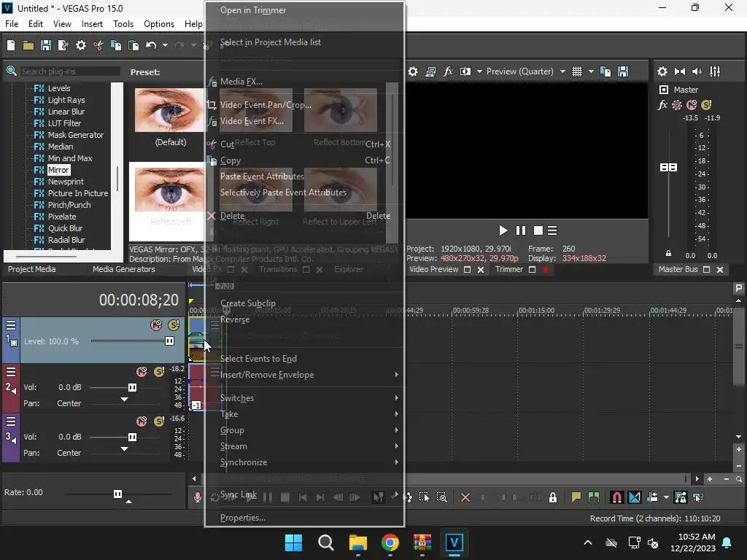The width and height of the screenshot is (747, 560).
Task: Select the (Default) Mirror preset thumbnail
Action: [170, 110]
